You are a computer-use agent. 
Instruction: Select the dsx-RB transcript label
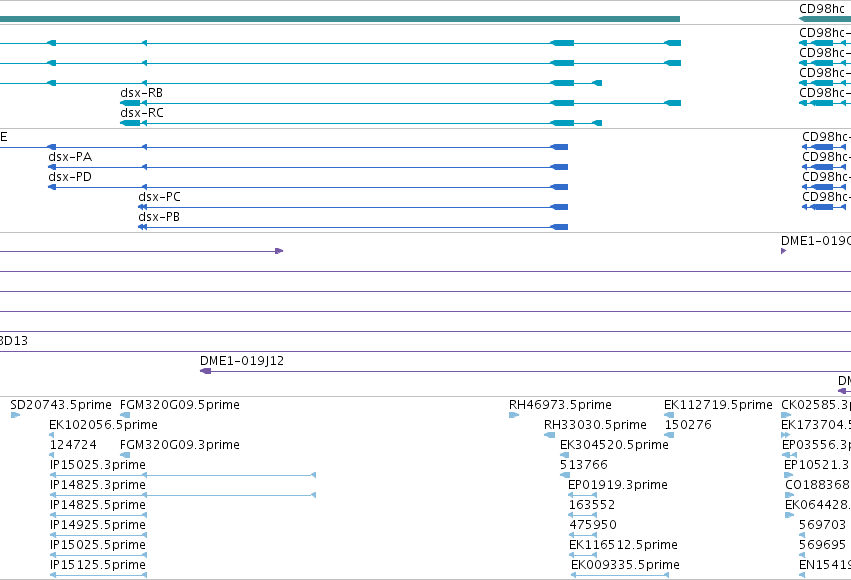click(x=141, y=93)
